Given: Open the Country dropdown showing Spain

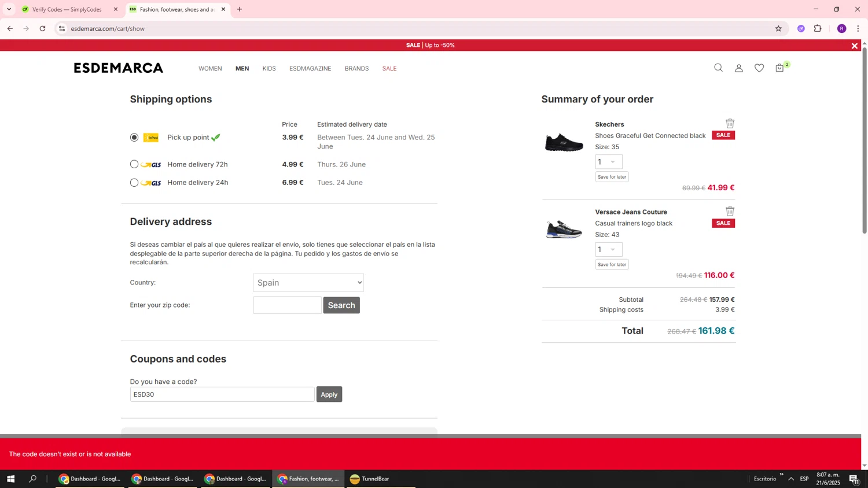Looking at the screenshot, I should coord(308,283).
